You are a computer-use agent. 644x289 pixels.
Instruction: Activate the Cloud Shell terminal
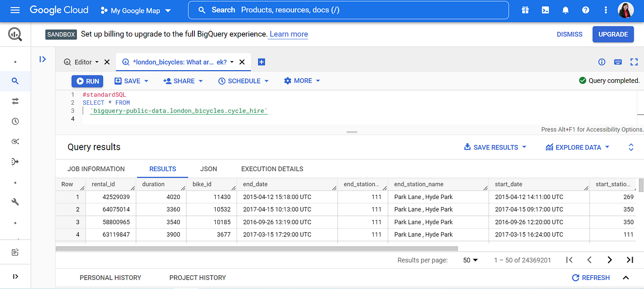point(545,9)
